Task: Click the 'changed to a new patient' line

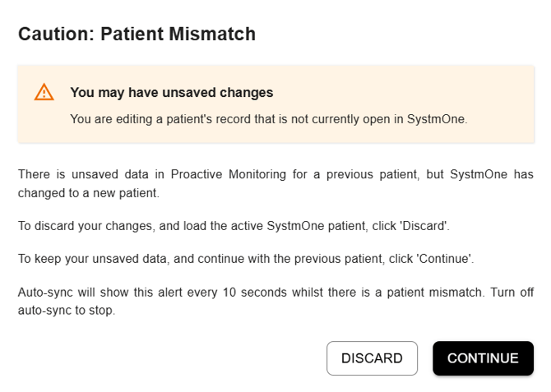Action: 89,193
